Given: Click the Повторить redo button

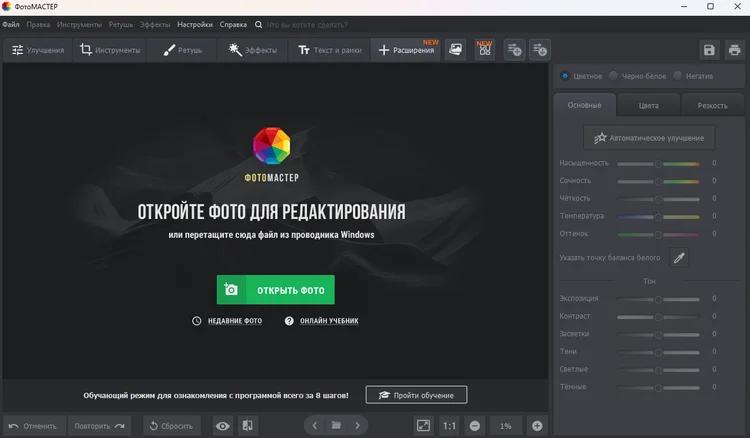Looking at the screenshot, I should tap(99, 426).
